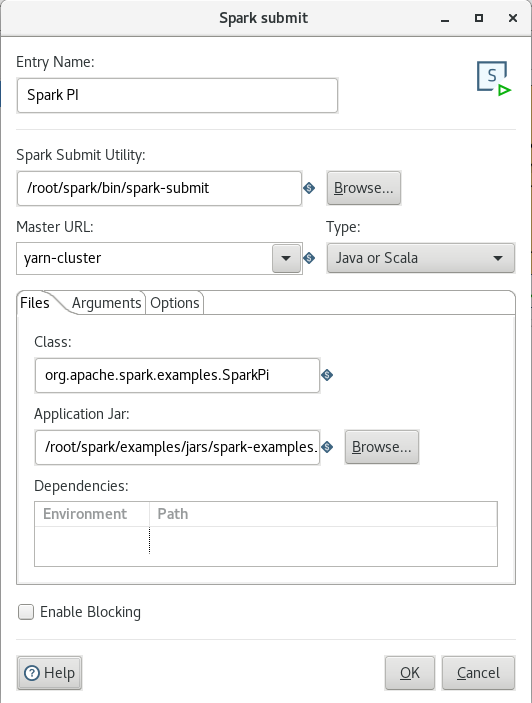Image resolution: width=532 pixels, height=703 pixels.
Task: Browse for the Spark Submit Utility
Action: 363,188
